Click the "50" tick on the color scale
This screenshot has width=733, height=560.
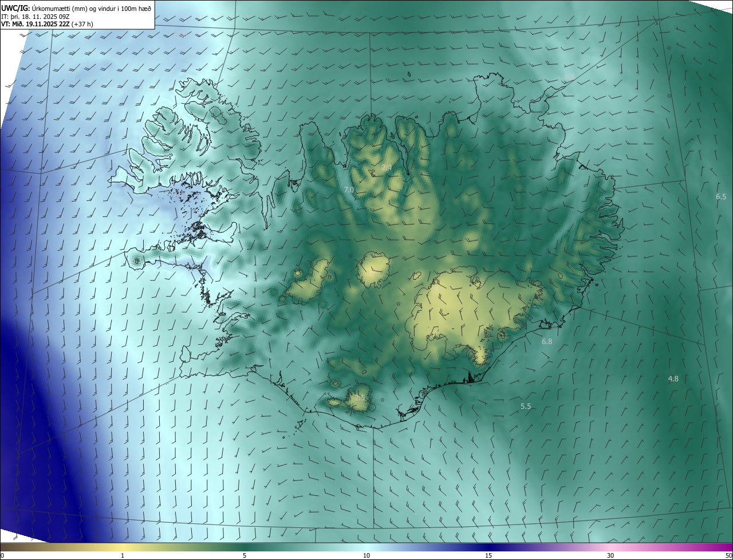pyautogui.click(x=728, y=555)
